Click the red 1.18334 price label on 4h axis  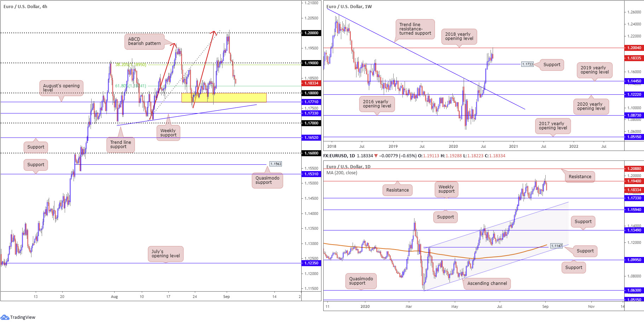click(311, 83)
